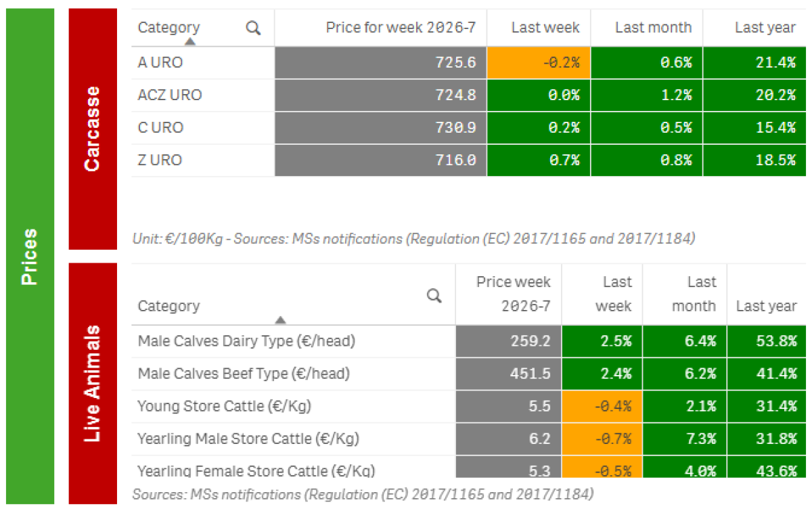Toggle sort arrow under Carcasse Category header

coord(190,41)
